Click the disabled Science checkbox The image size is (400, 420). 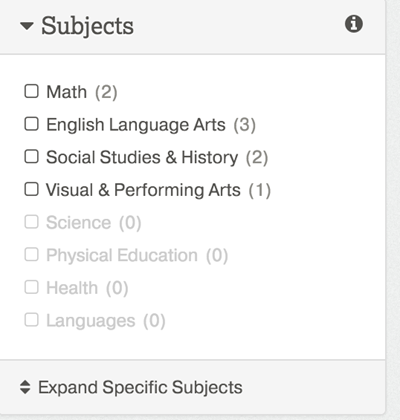pyautogui.click(x=32, y=222)
